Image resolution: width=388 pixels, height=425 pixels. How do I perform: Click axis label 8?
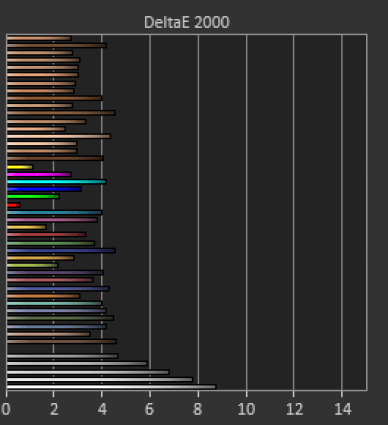(x=198, y=409)
